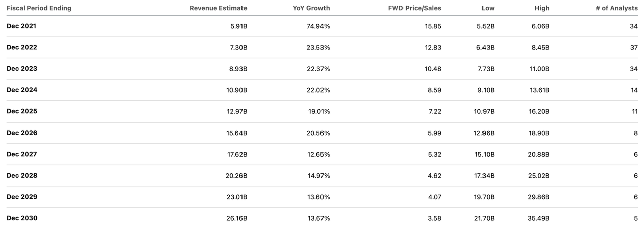Select the Dec 2024 row label

coord(22,90)
